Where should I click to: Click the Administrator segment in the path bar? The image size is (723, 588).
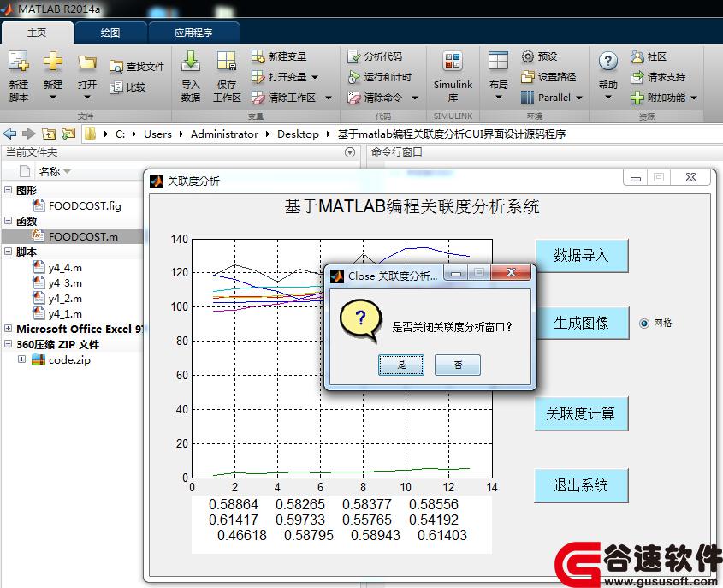224,134
